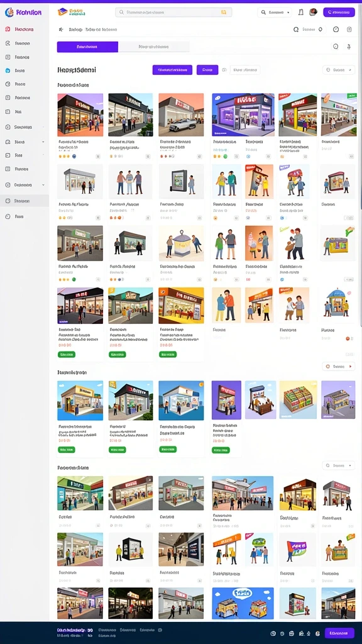This screenshot has width=362, height=644.
Task: Open the thumbnail showing the large lantern
Action: point(181,243)
